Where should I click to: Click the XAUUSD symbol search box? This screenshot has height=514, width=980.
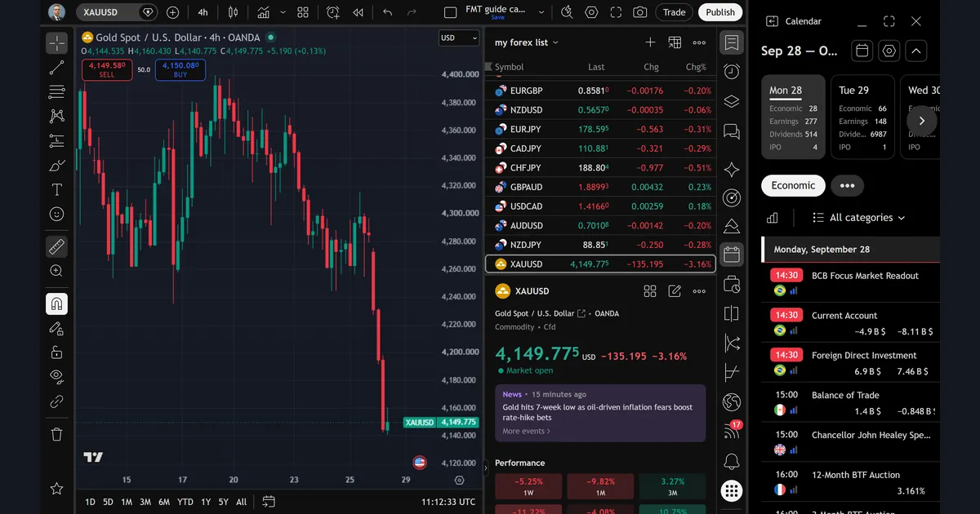(x=118, y=12)
